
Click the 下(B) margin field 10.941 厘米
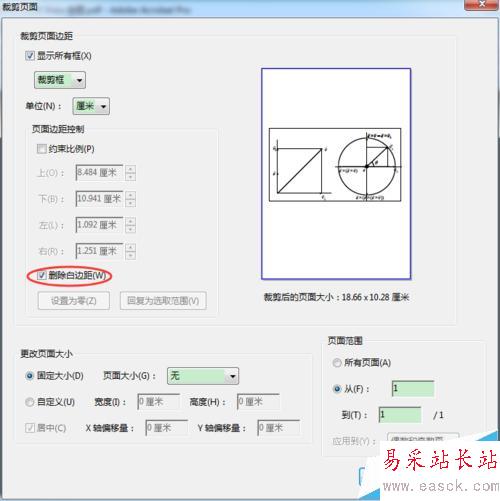[x=99, y=199]
